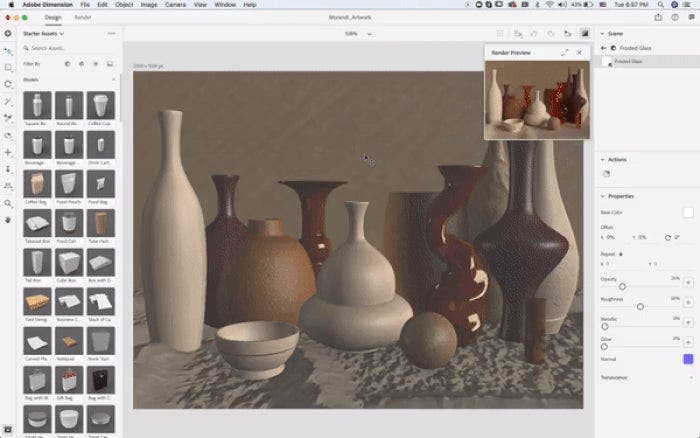Click the Add and import content plus icon

coord(8,33)
